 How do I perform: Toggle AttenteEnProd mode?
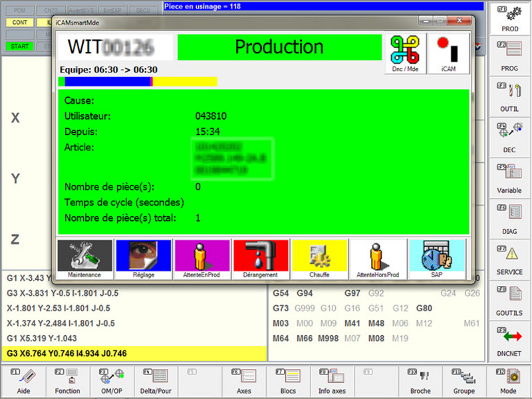[x=201, y=258]
